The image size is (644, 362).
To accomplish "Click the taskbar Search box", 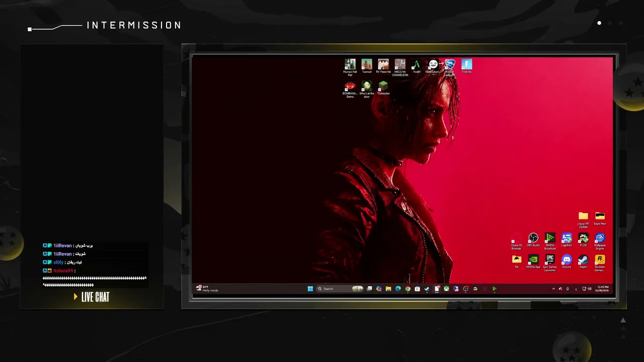I will (x=340, y=289).
